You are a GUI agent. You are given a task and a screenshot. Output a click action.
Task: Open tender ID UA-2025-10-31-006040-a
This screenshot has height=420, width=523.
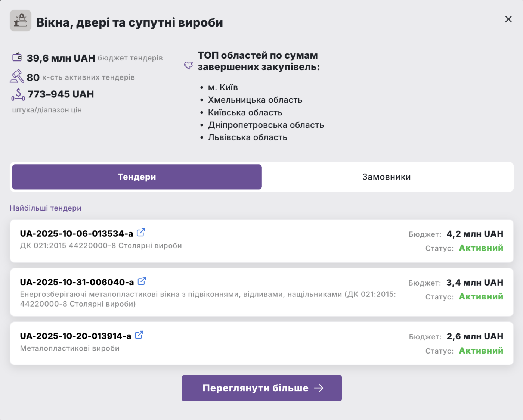coord(77,282)
